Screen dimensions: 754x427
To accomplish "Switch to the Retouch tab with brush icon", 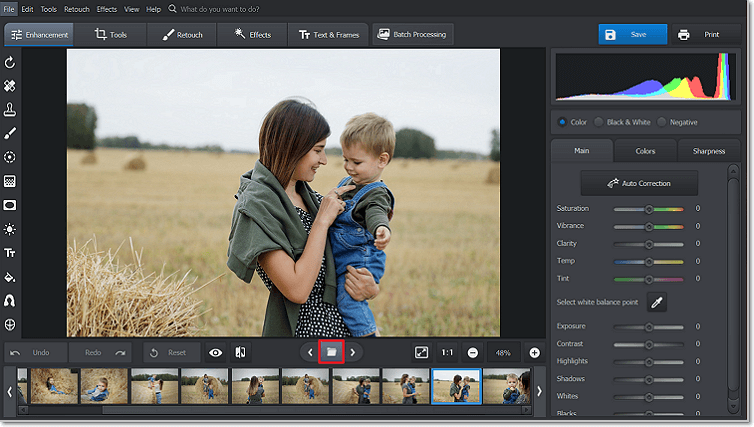I will tap(182, 35).
